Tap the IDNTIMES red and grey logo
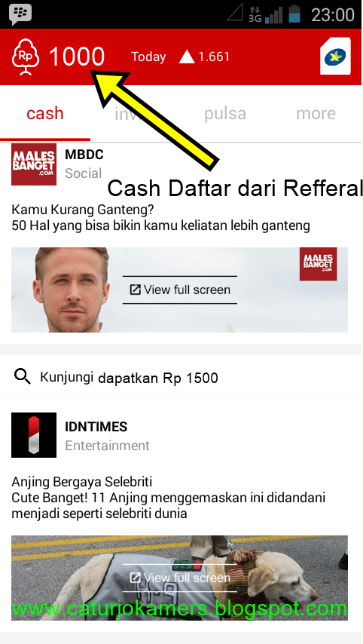Viewport: 363px width, 644px height. (x=34, y=435)
